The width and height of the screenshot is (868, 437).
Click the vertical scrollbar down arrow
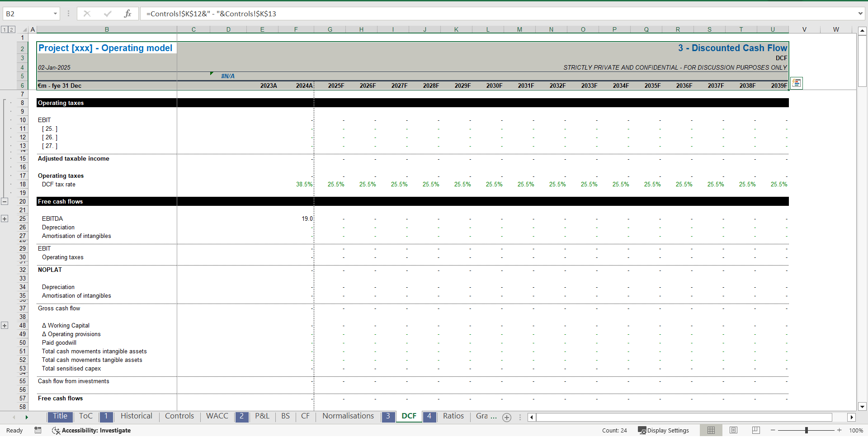pos(862,406)
